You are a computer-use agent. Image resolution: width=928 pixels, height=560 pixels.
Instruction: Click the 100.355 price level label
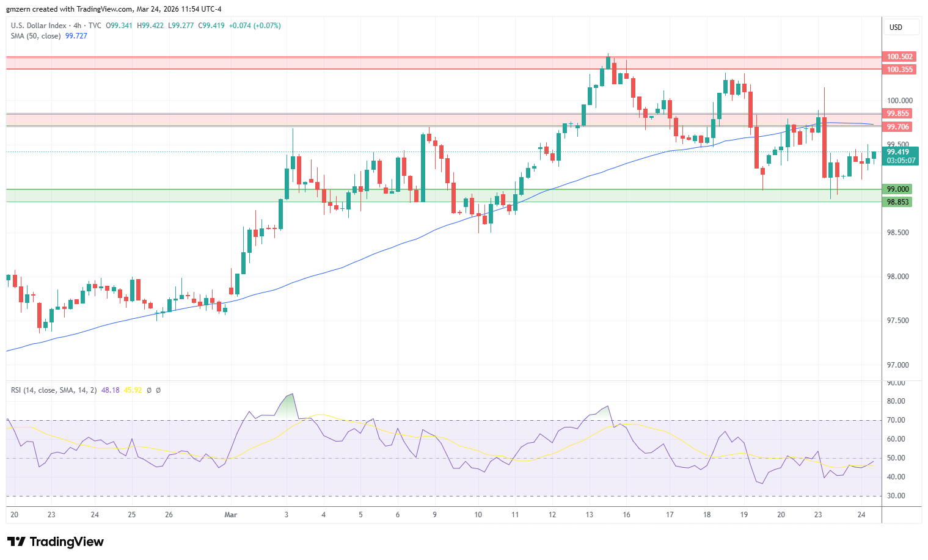[899, 70]
